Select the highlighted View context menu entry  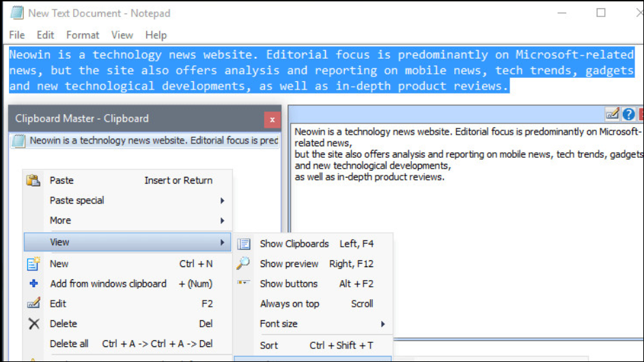tap(128, 242)
